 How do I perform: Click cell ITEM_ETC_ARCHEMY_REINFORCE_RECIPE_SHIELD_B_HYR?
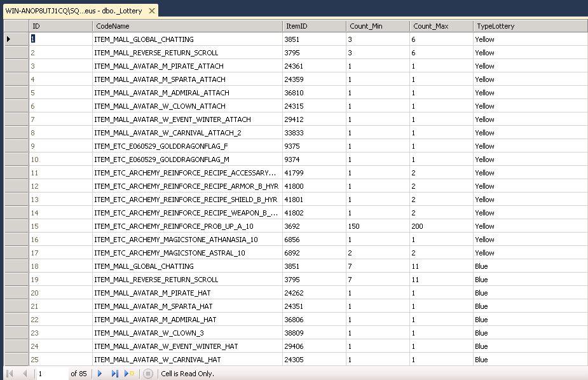[x=187, y=200]
